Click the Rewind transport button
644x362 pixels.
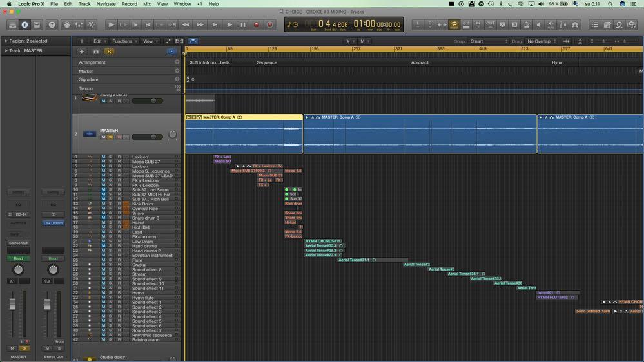(186, 24)
